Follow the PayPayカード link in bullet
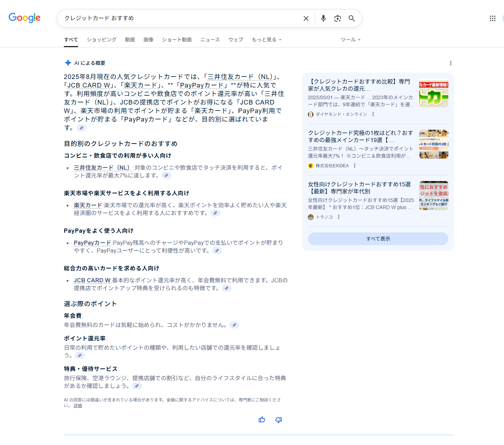504x445 pixels. pyautogui.click(x=93, y=243)
